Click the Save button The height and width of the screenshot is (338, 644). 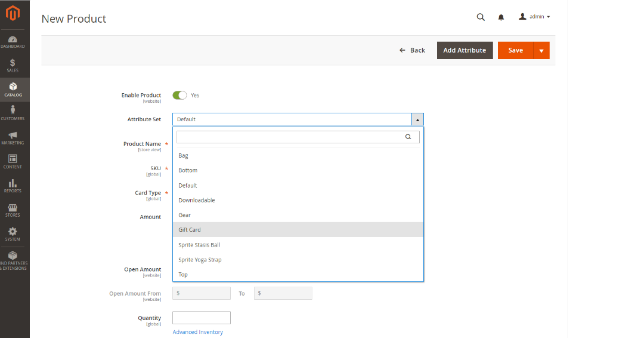pos(515,50)
